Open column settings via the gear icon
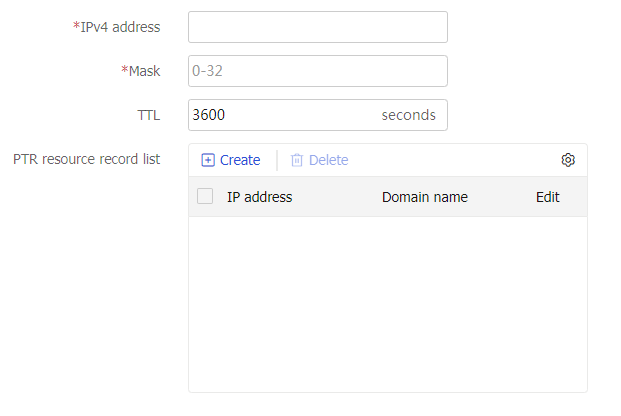Image resolution: width=621 pixels, height=416 pixels. [x=568, y=160]
